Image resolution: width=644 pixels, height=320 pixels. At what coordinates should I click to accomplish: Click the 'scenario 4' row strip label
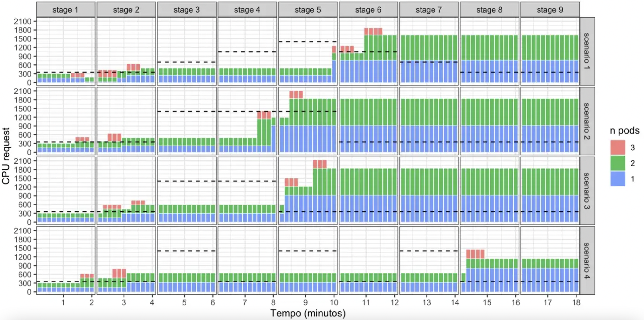587,261
